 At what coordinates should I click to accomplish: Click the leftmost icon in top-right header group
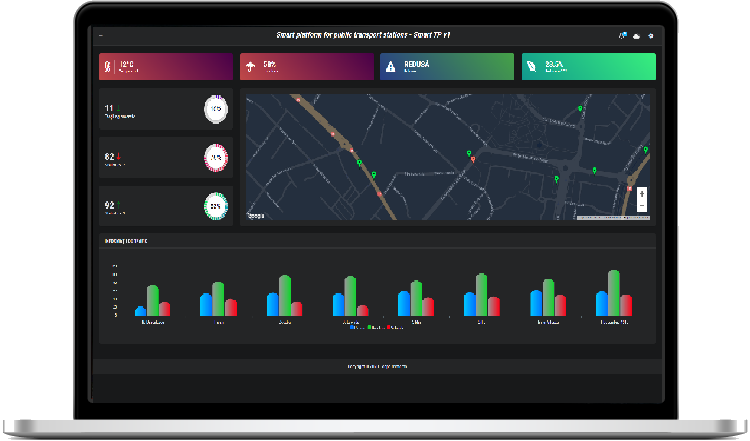click(x=621, y=36)
